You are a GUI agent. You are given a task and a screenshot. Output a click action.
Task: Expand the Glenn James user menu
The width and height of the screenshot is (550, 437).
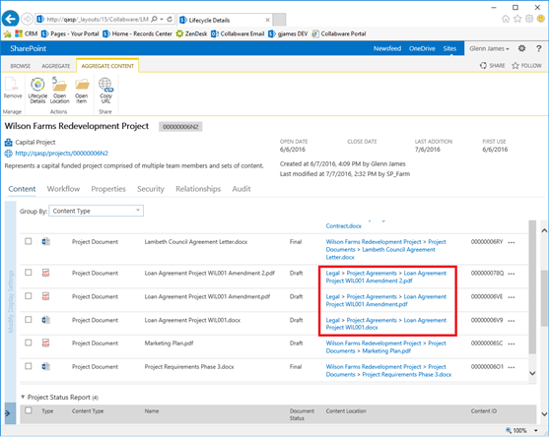coord(489,48)
